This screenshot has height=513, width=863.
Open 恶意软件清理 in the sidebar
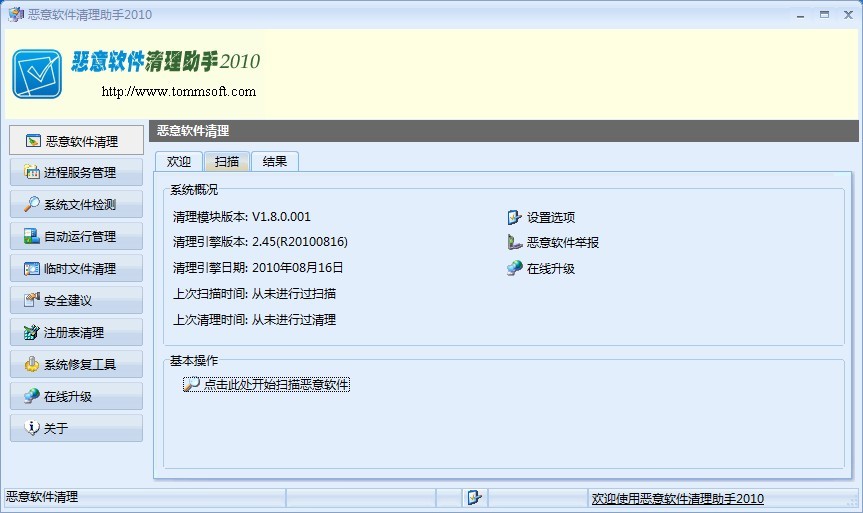click(76, 141)
